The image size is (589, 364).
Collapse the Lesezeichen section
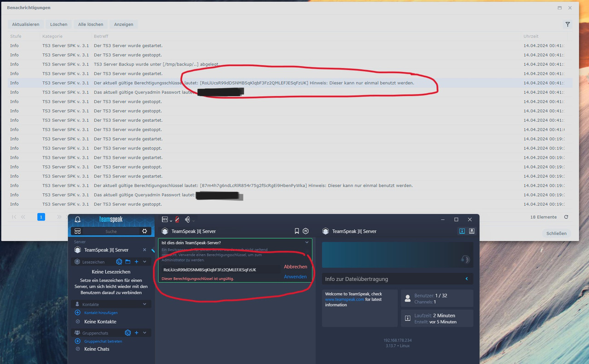144,262
